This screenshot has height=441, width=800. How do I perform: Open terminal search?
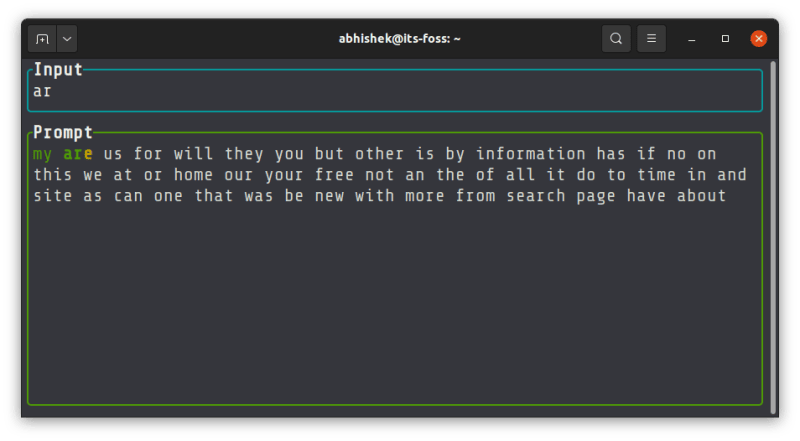[616, 39]
